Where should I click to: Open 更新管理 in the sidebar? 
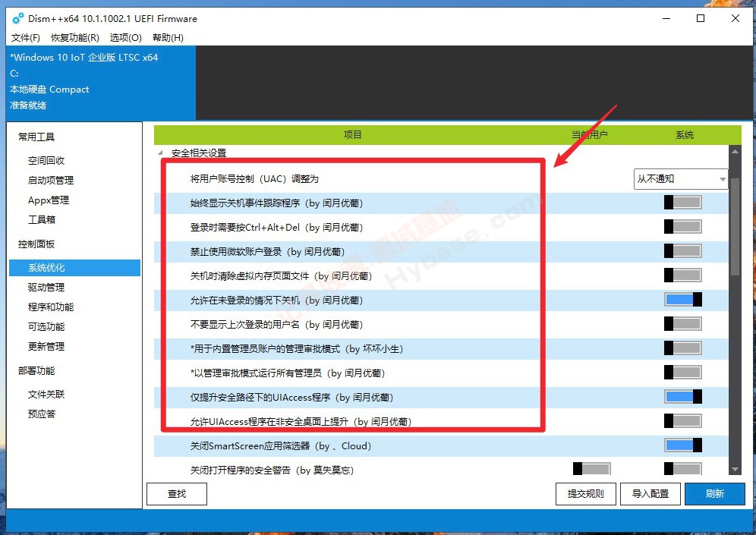46,347
